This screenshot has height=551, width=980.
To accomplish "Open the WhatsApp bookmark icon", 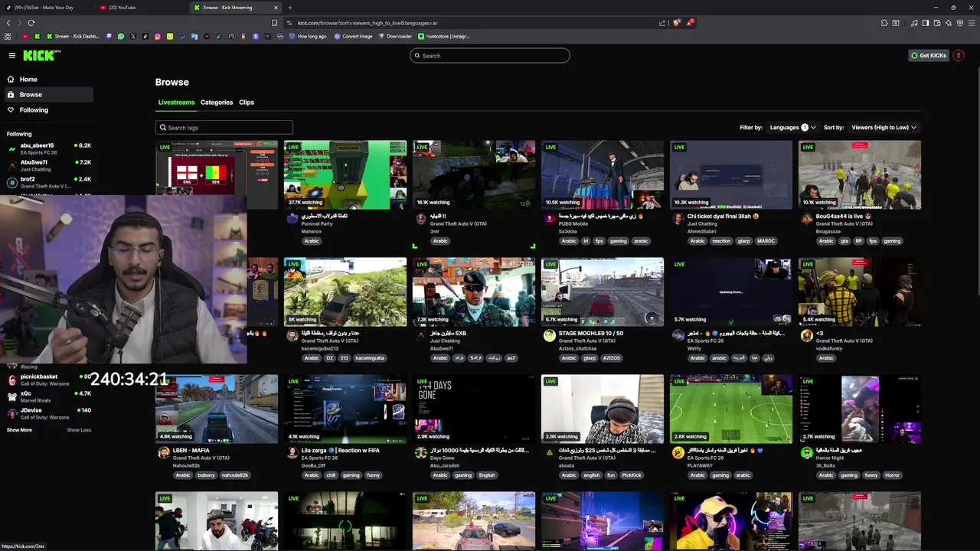I will click(x=121, y=36).
